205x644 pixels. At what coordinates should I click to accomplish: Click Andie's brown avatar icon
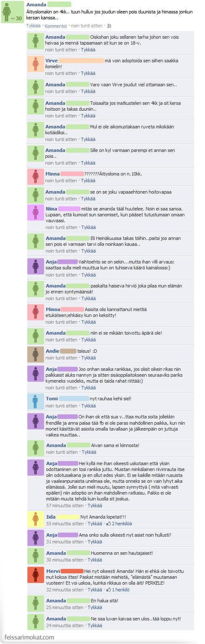[x=36, y=354]
